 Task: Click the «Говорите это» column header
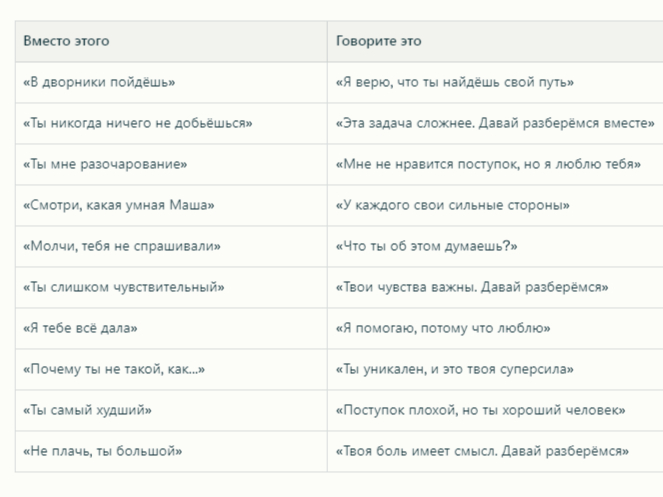379,41
